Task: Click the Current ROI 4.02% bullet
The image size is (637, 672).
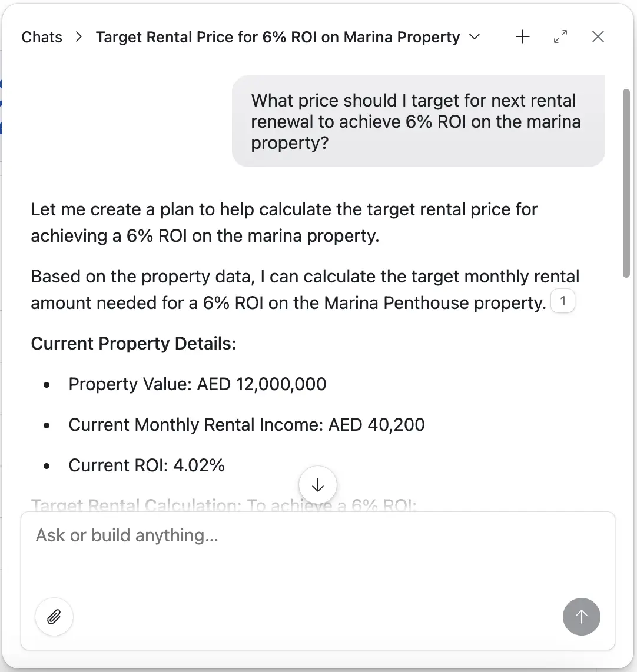Action: tap(147, 465)
